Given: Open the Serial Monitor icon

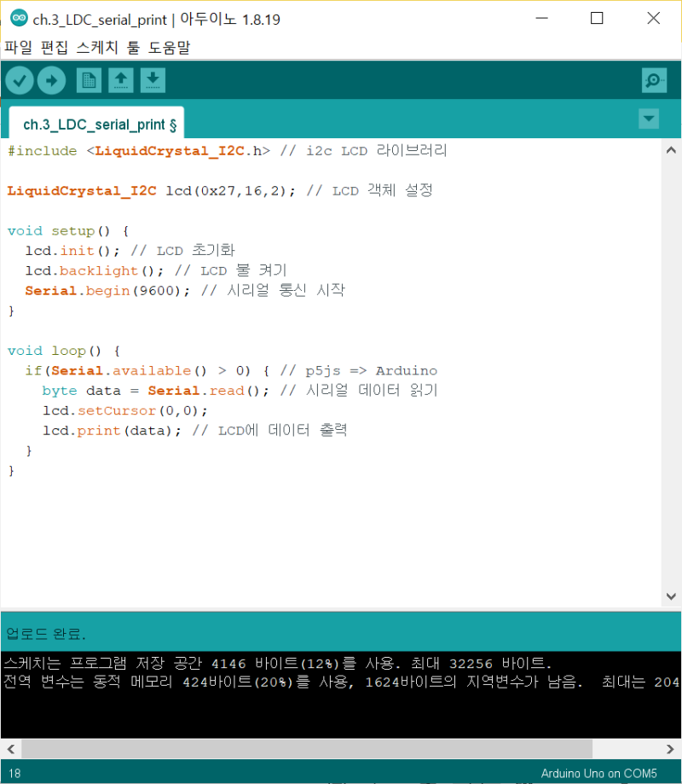Looking at the screenshot, I should pyautogui.click(x=654, y=79).
